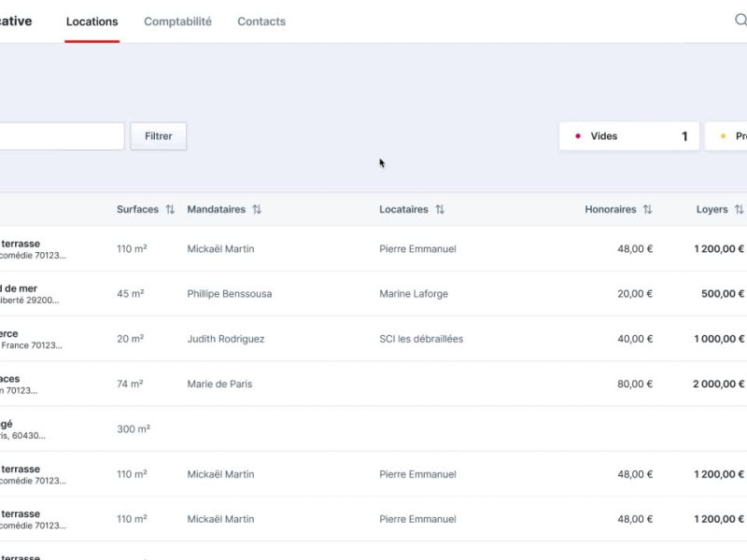The width and height of the screenshot is (747, 560).
Task: Select the Vides status filter card
Action: click(x=628, y=136)
